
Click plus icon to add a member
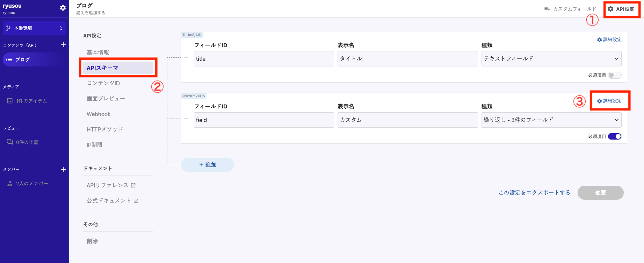pyautogui.click(x=63, y=170)
